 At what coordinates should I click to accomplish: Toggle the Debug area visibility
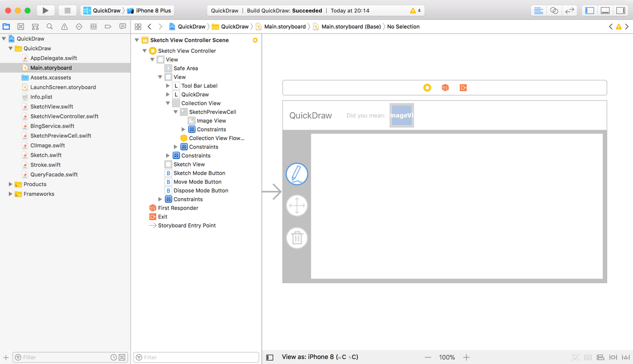pos(605,10)
